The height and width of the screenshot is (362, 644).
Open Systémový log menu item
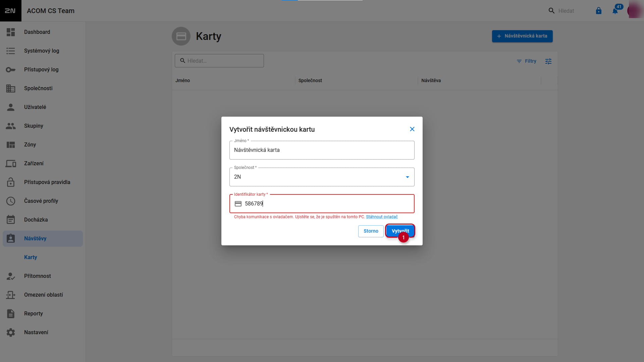43,51
